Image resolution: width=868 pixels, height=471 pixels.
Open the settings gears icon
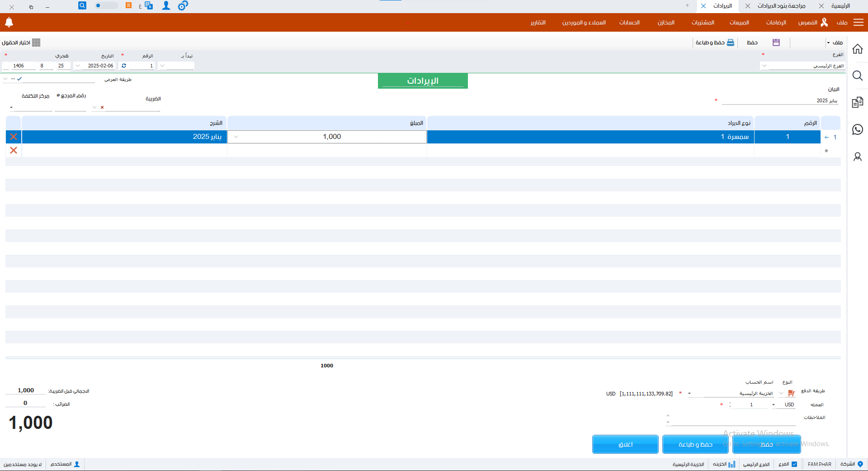coord(183,6)
